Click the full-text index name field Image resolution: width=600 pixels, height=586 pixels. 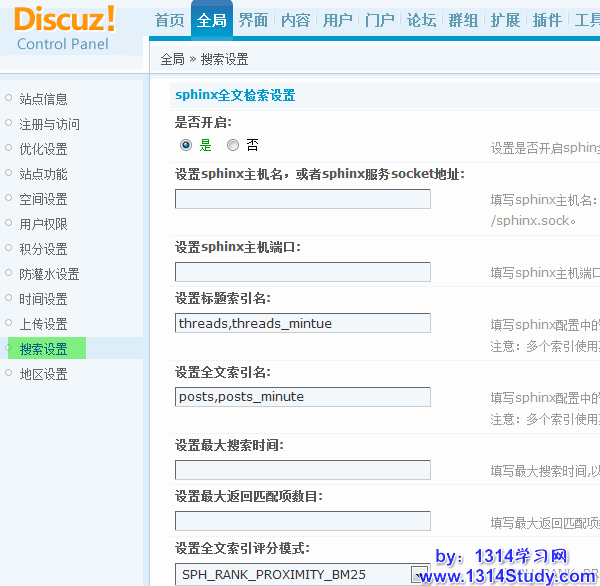click(x=302, y=397)
